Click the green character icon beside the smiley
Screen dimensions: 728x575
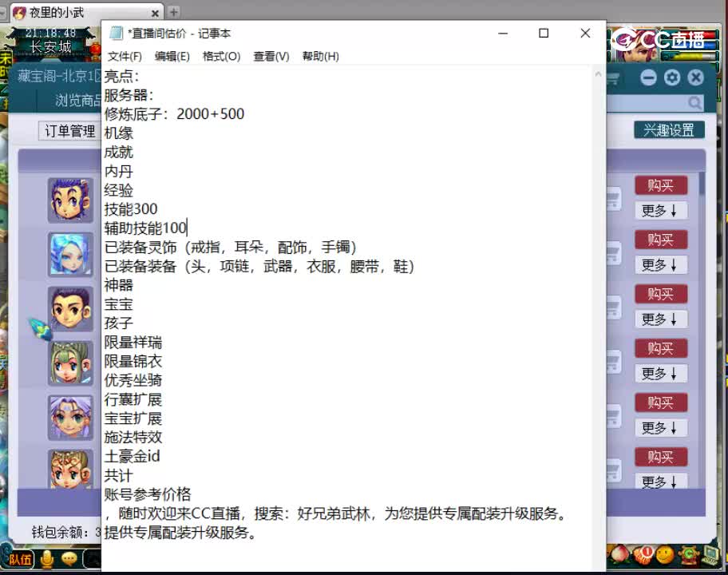click(x=689, y=554)
